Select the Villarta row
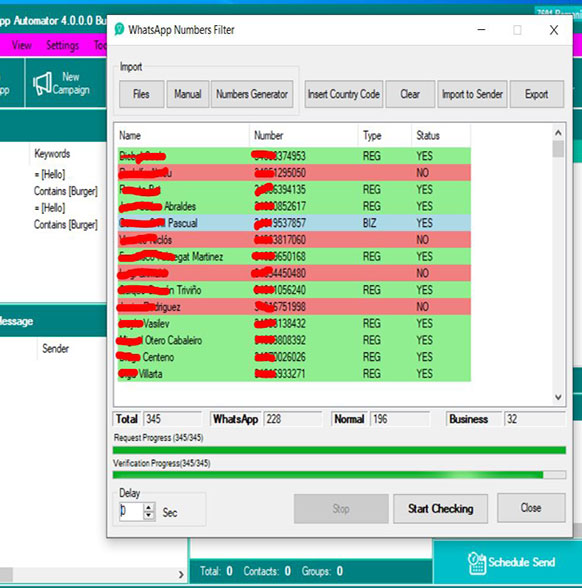 (x=294, y=374)
